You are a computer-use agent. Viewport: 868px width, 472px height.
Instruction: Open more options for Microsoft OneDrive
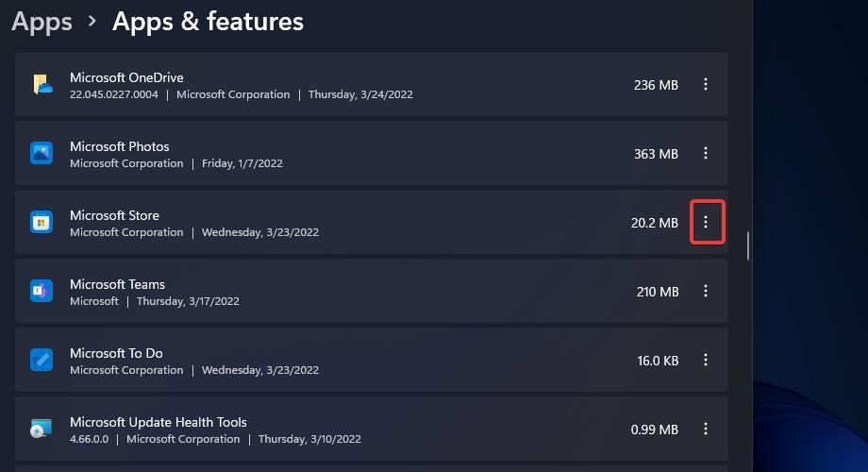[706, 84]
